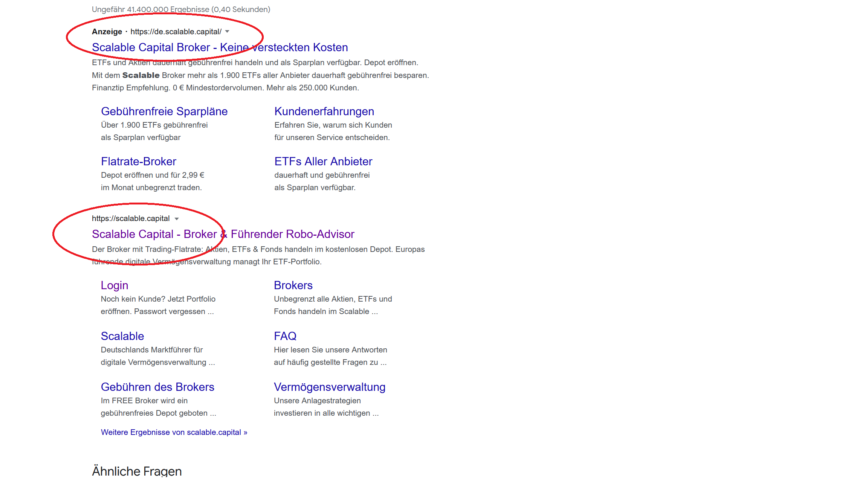This screenshot has height=488, width=868.
Task: Click the Anzeige ad label
Action: pyautogui.click(x=107, y=32)
